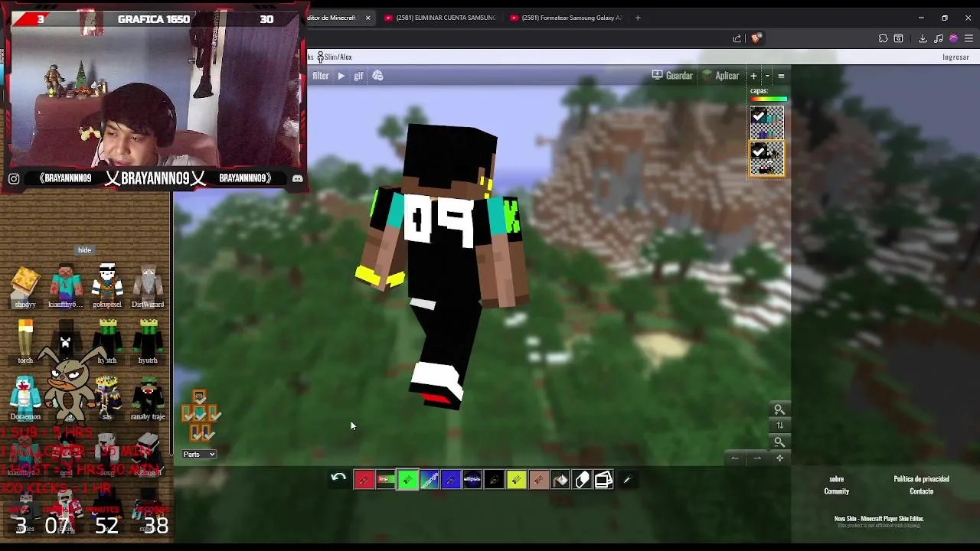
Task: Open the Contacto link
Action: 921,491
